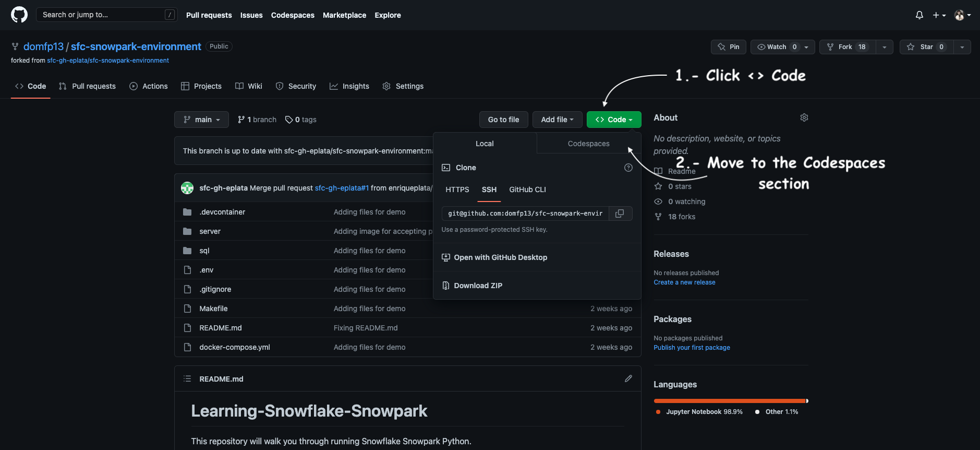Open the sfc-gh-eplata commit author avatar
The height and width of the screenshot is (450, 980).
187,188
